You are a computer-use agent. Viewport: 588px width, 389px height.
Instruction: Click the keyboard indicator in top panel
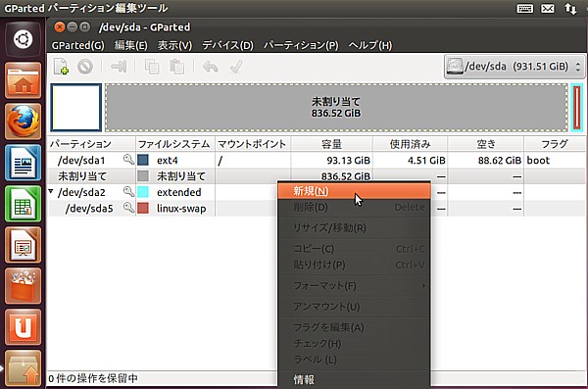524,8
